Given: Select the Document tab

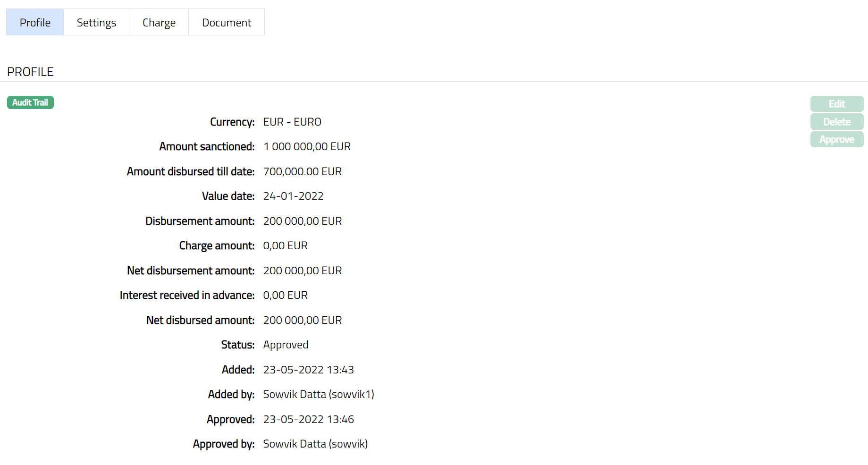Looking at the screenshot, I should 227,22.
